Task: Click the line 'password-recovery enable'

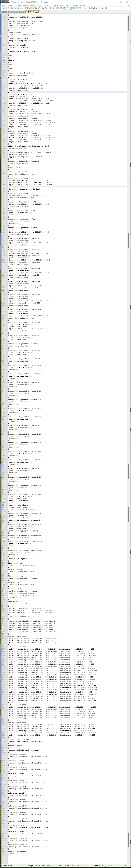Action: tap(22, 52)
